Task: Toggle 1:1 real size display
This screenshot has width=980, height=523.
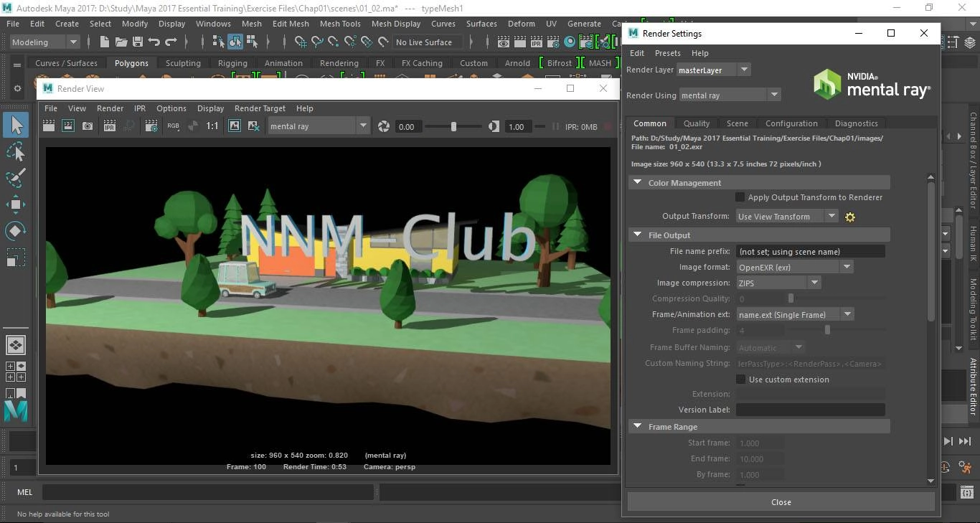Action: coord(212,126)
